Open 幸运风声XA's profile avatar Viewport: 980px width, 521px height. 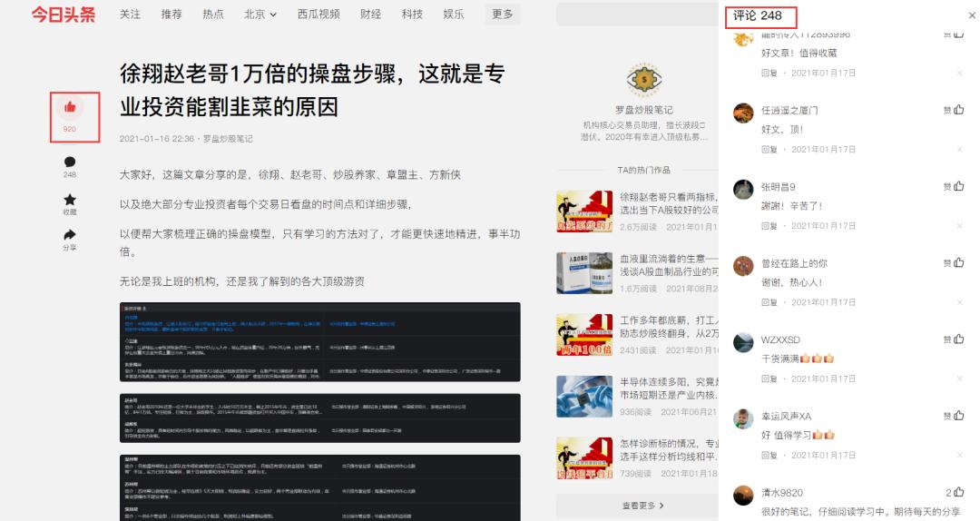click(x=743, y=418)
